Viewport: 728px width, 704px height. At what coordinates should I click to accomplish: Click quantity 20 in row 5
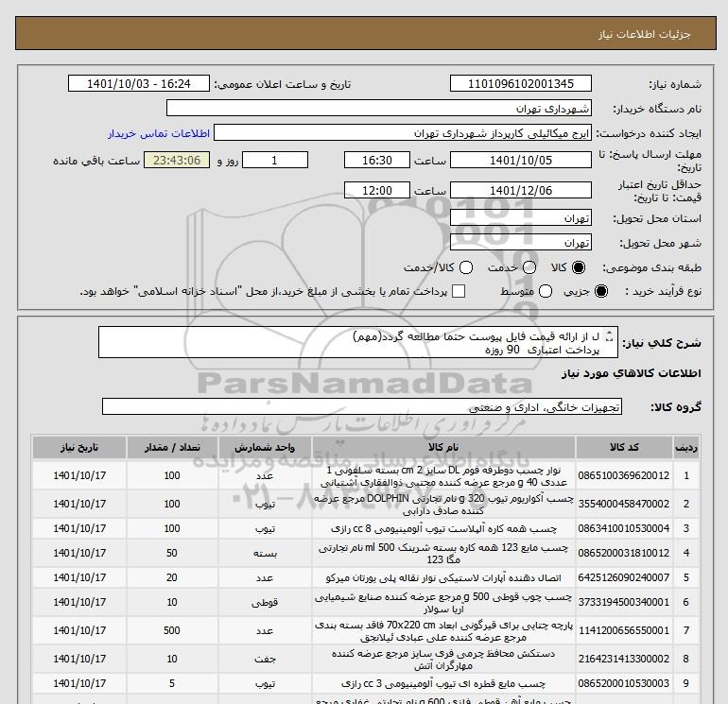coord(172,577)
